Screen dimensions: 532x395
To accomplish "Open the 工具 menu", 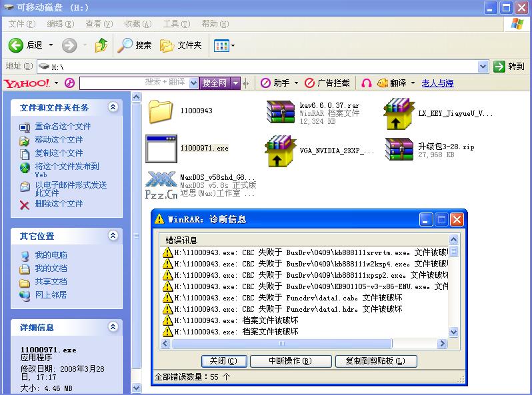I will tap(177, 24).
